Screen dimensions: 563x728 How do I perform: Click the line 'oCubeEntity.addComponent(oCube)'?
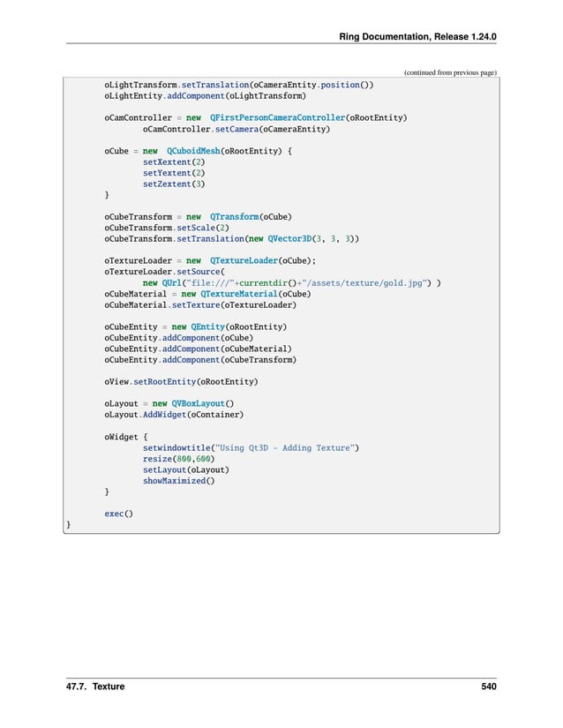pos(178,338)
